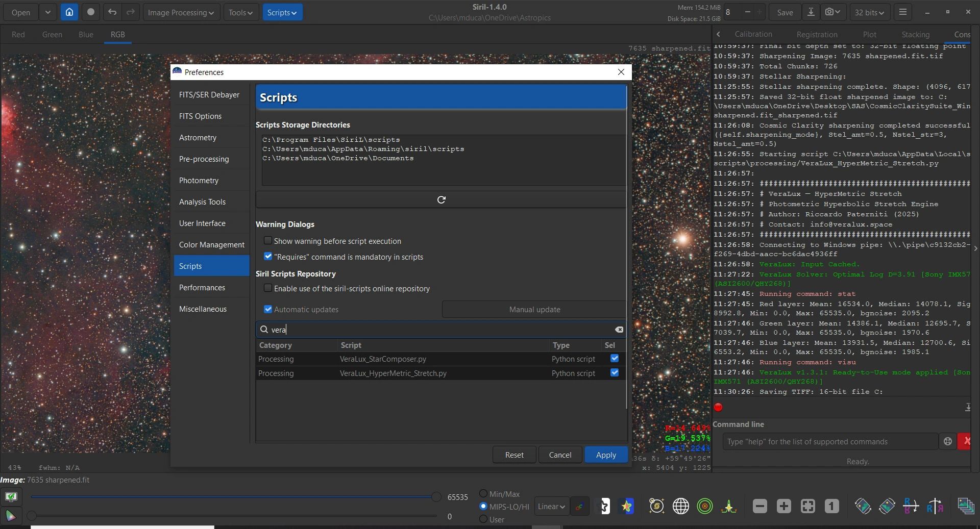Viewport: 980px width, 529px height.
Task: Click the zoom 1:1 icon
Action: (x=832, y=506)
